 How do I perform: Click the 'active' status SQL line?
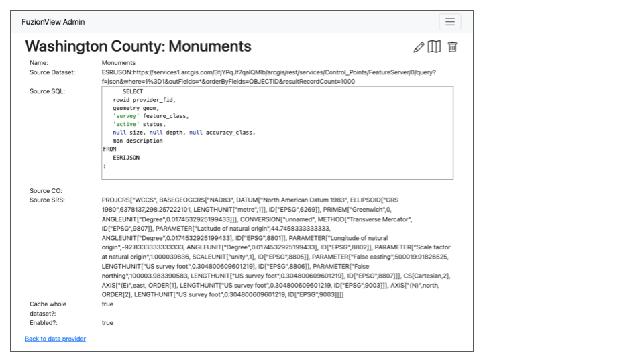pos(140,125)
